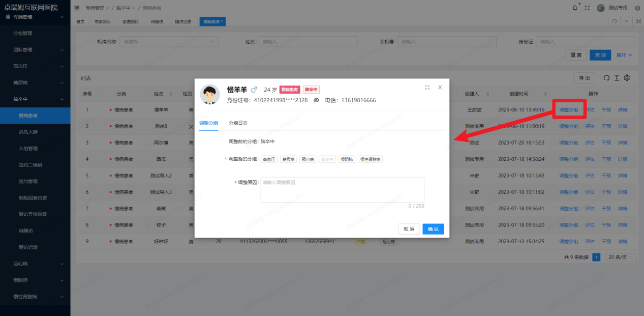This screenshot has height=316, width=644.
Task: Focus the 身份证 search input
Action: (x=586, y=41)
